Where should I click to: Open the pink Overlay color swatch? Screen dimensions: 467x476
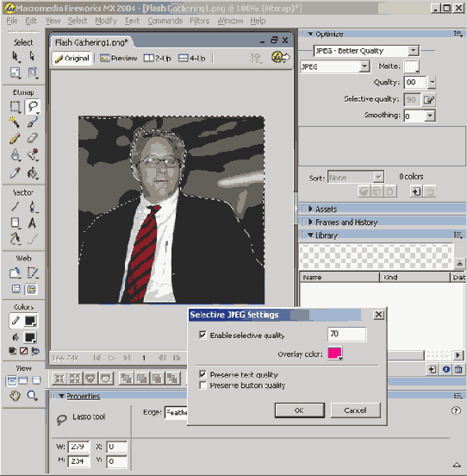point(335,354)
